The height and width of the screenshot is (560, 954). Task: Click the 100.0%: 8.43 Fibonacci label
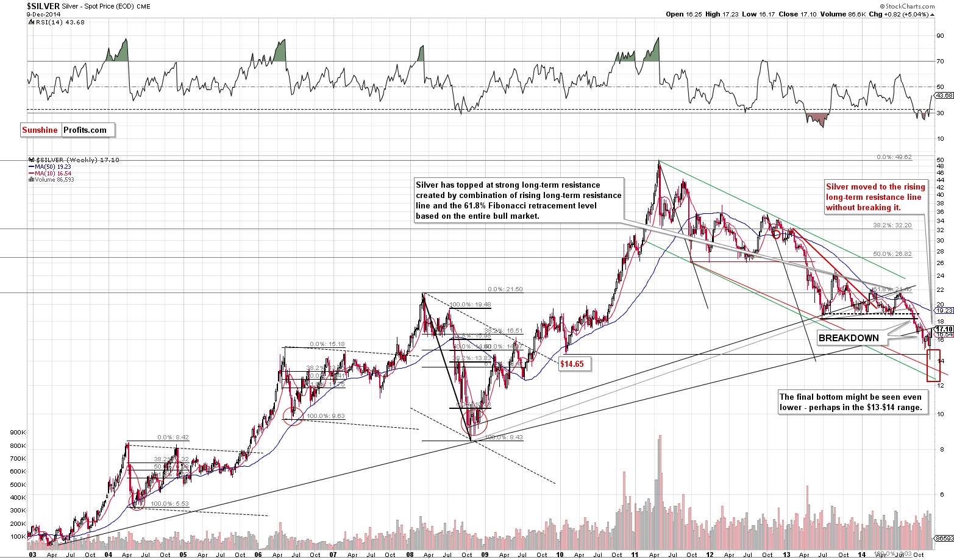(504, 438)
